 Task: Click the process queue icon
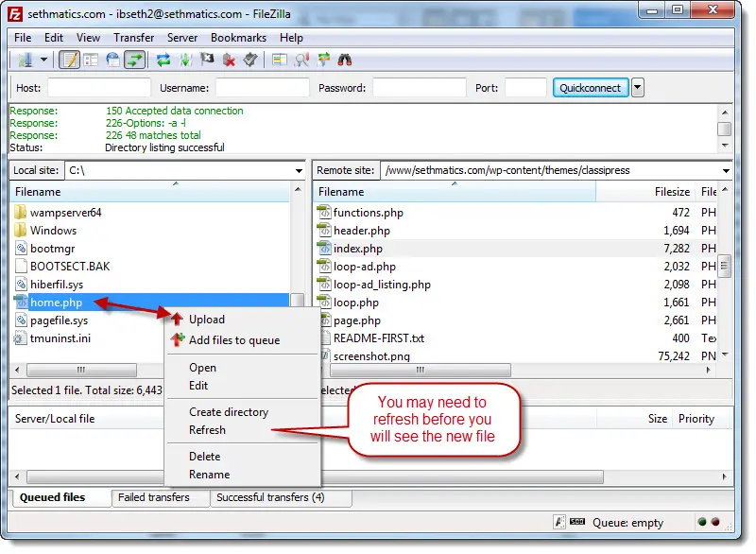coord(185,60)
